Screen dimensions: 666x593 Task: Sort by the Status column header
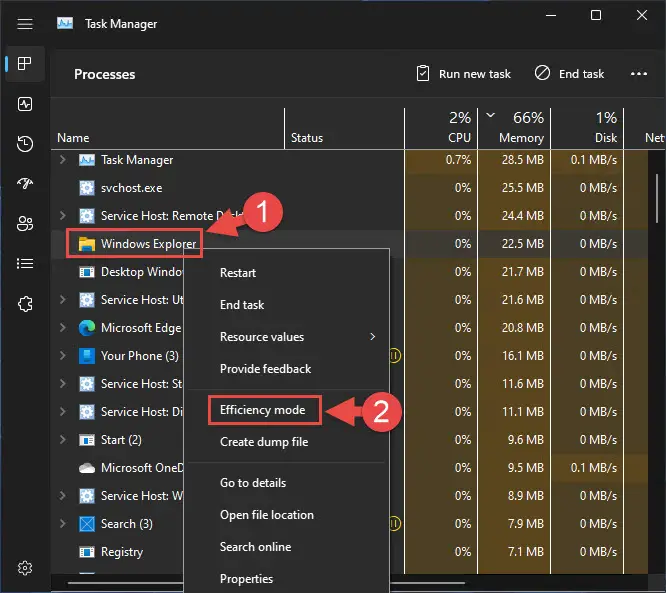(x=344, y=129)
